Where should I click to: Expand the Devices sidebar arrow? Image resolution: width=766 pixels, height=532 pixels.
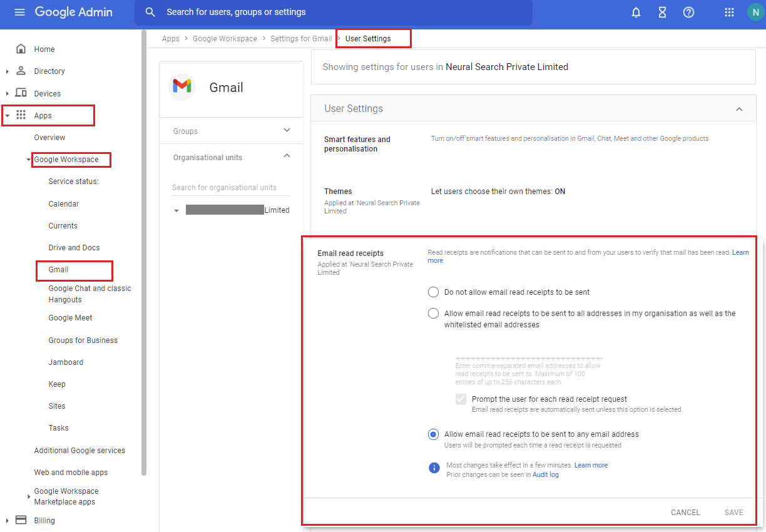click(x=7, y=94)
